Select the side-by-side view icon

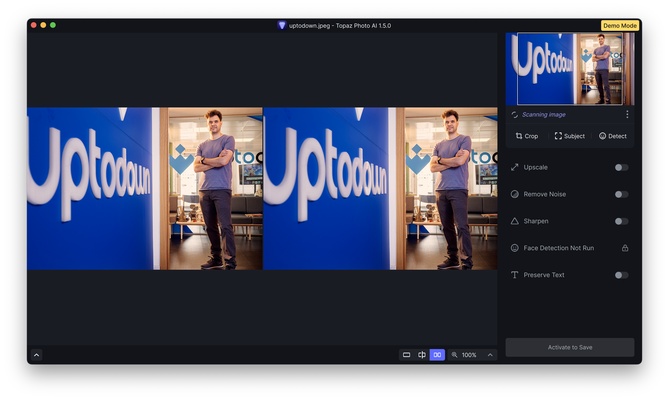tap(437, 355)
